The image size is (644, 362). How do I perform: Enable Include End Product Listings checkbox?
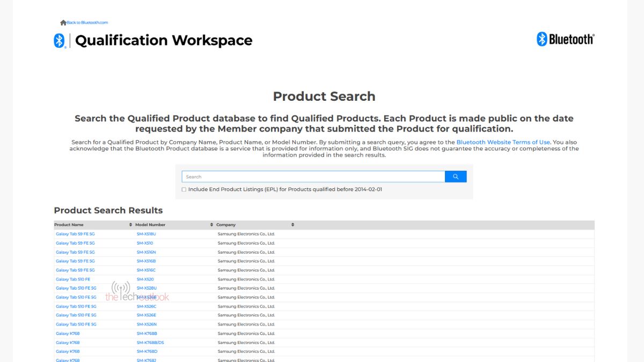[x=184, y=189]
